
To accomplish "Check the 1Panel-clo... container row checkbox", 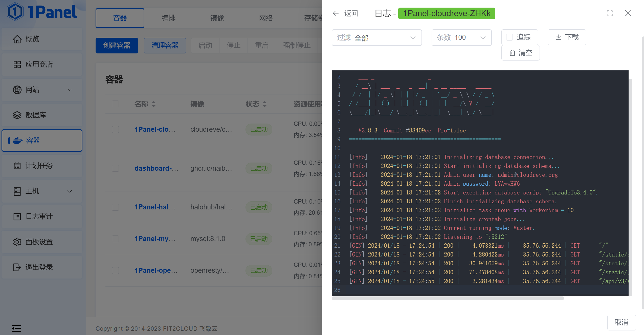I will (115, 129).
